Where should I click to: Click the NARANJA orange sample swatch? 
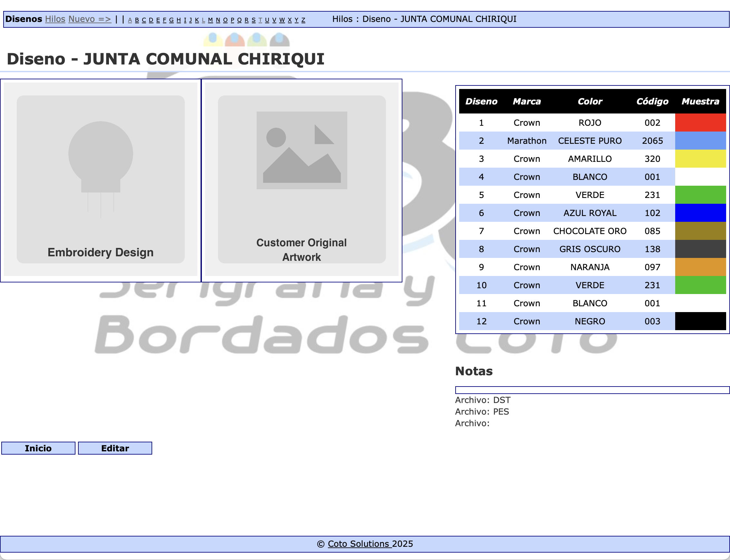pos(700,267)
